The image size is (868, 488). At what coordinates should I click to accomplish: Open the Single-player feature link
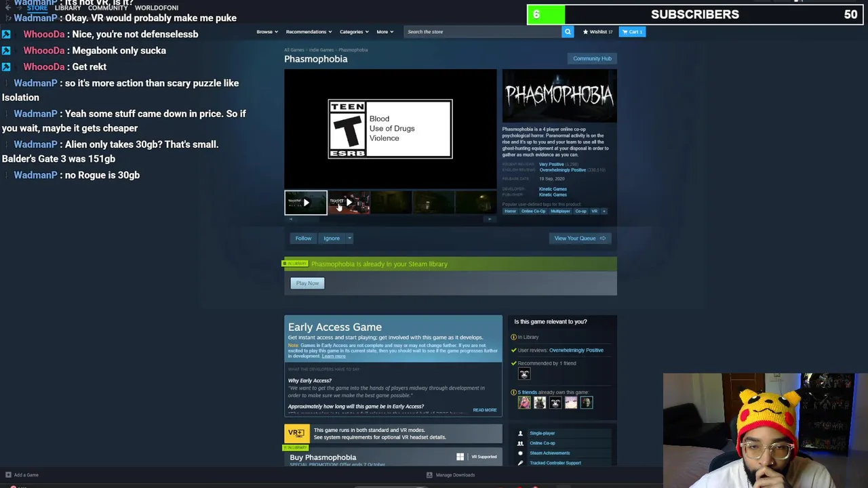click(x=542, y=433)
